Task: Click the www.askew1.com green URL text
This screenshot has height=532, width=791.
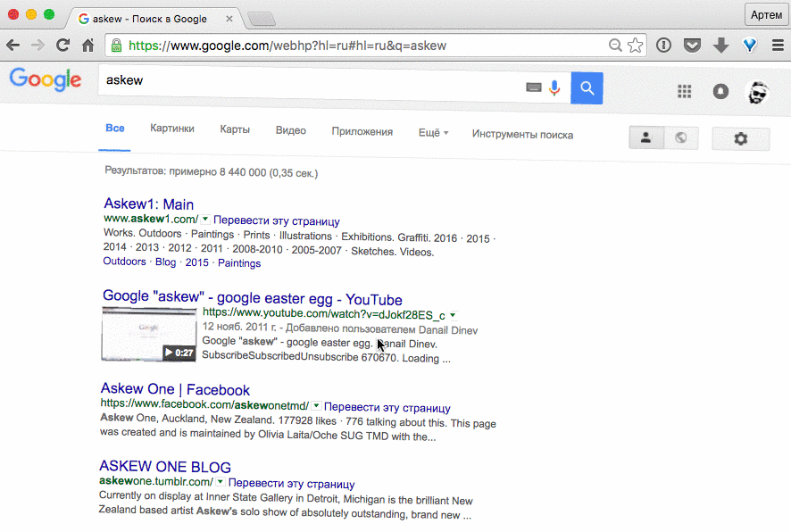Action: [151, 219]
